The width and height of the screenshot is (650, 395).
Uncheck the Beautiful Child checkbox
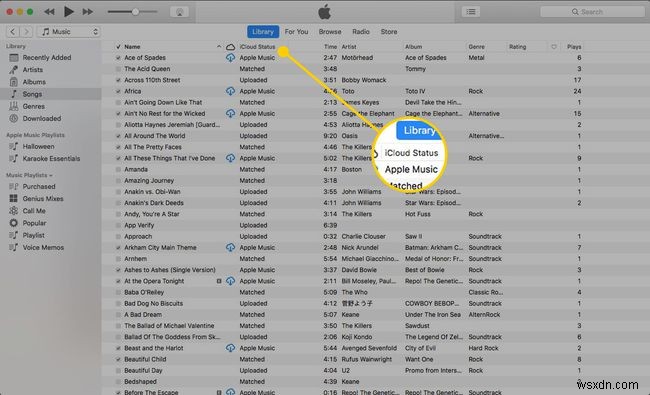(x=118, y=360)
